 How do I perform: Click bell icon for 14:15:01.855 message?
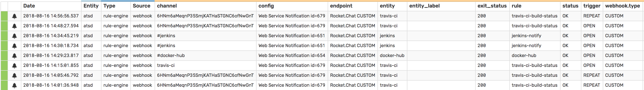(14, 66)
